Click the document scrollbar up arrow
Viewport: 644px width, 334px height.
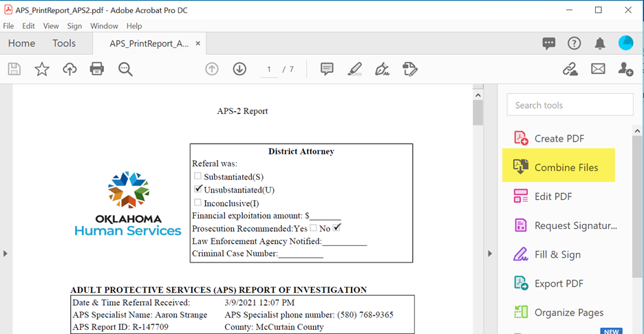[477, 95]
